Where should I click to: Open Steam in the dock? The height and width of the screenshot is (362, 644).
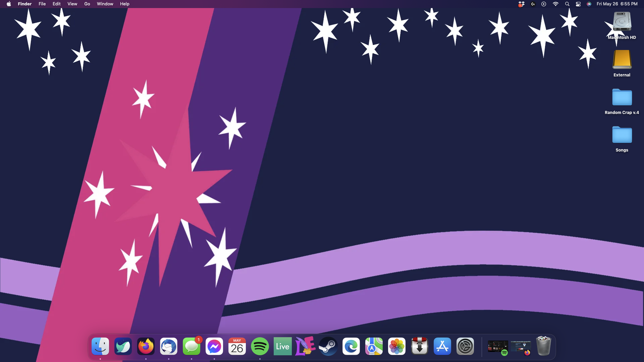328,346
